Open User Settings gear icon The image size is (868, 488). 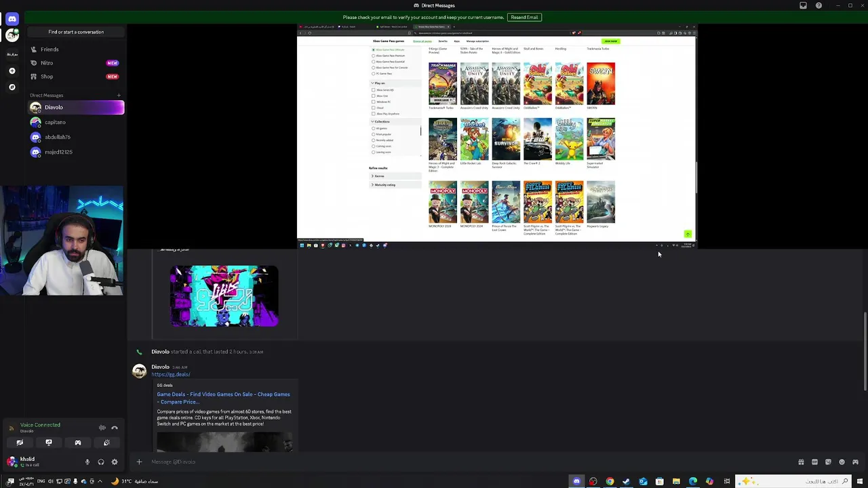pos(115,462)
